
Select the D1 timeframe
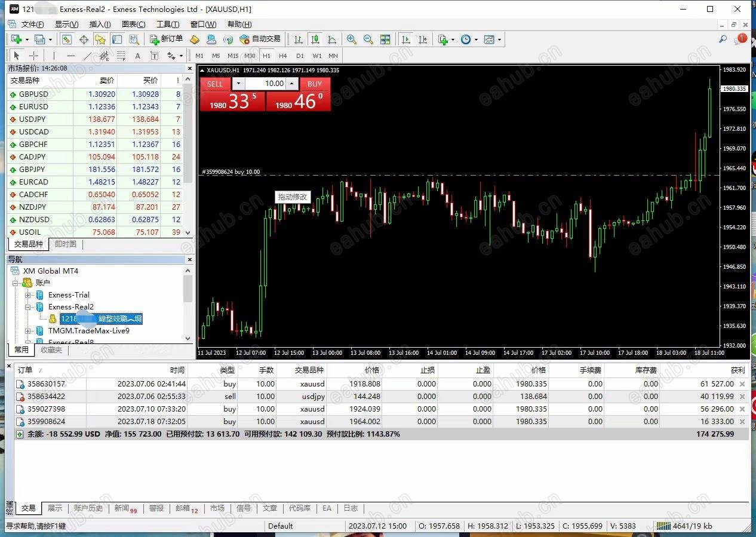pyautogui.click(x=300, y=56)
